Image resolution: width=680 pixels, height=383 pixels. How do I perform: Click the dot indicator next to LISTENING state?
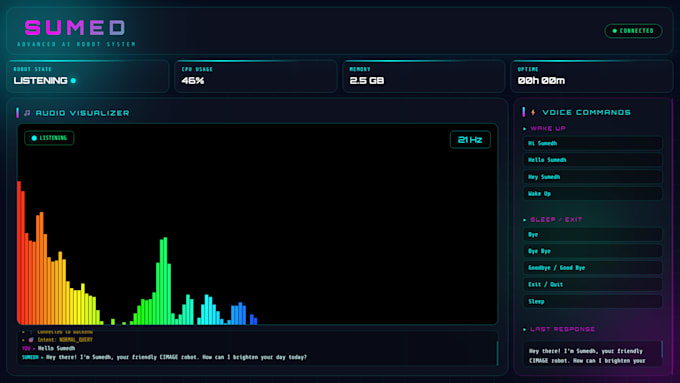coord(73,81)
